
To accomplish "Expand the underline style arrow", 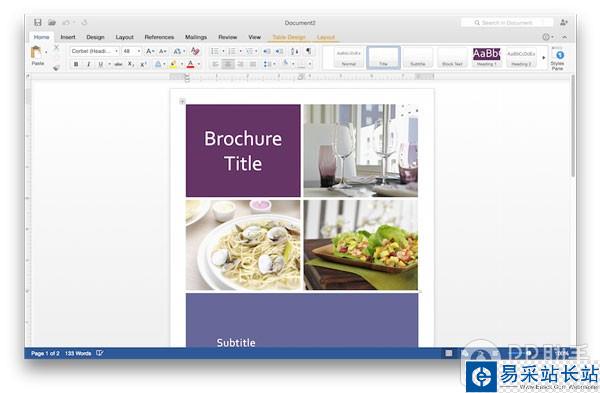I will tap(109, 64).
